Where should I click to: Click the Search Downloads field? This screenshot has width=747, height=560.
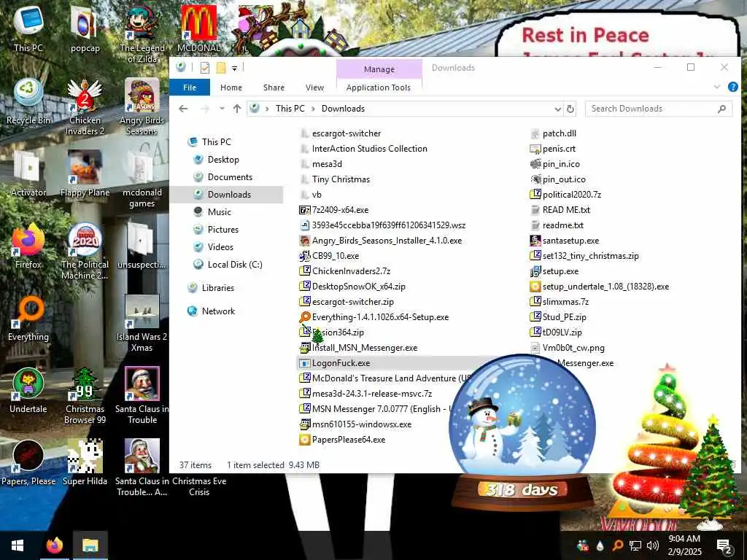[x=659, y=109]
